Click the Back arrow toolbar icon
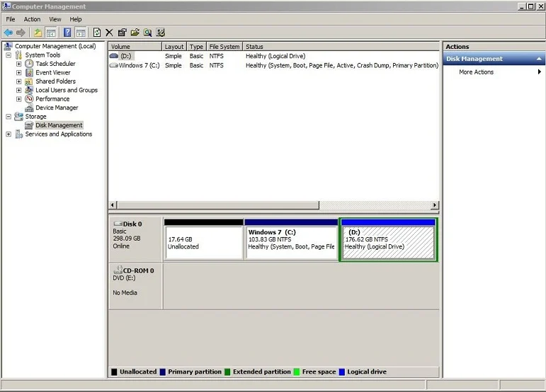The image size is (546, 392). click(x=8, y=33)
